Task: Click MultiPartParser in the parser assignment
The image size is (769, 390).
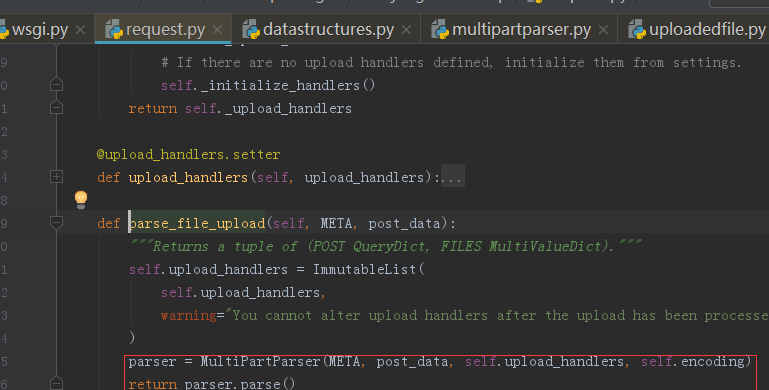Action: (x=260, y=362)
